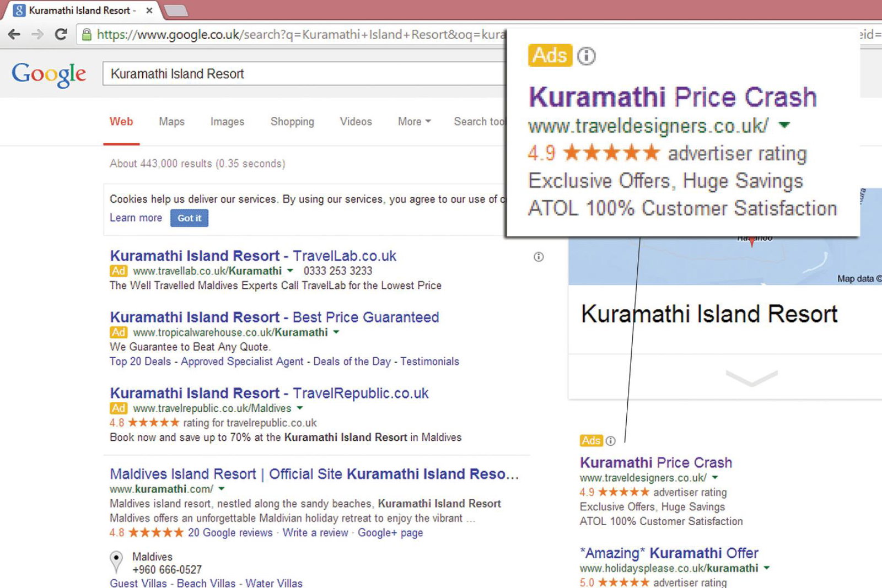
Task: Click the Guest Villas sitelink
Action: pyautogui.click(x=138, y=583)
